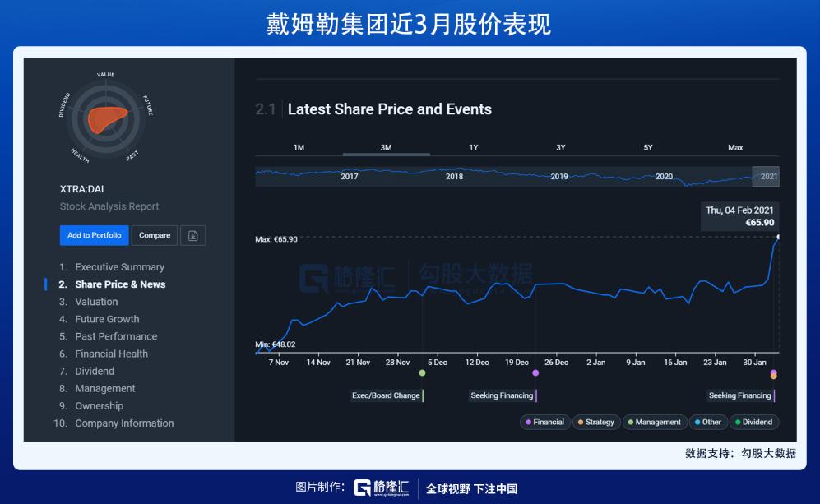Select the 1M time range tab
The image size is (820, 504).
(299, 147)
